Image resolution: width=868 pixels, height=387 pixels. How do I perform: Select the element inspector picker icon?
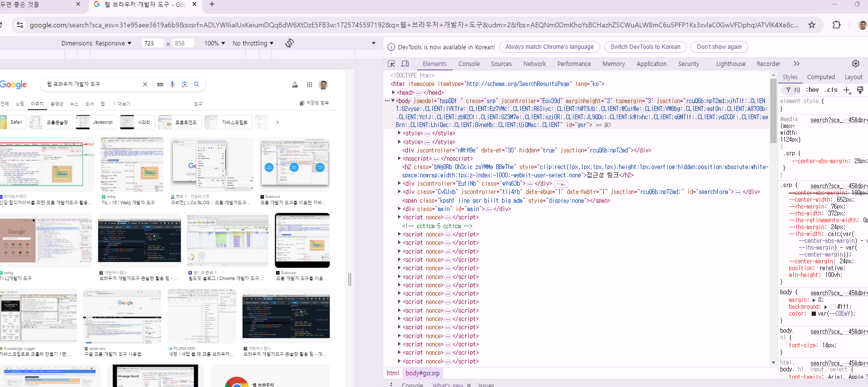(391, 64)
